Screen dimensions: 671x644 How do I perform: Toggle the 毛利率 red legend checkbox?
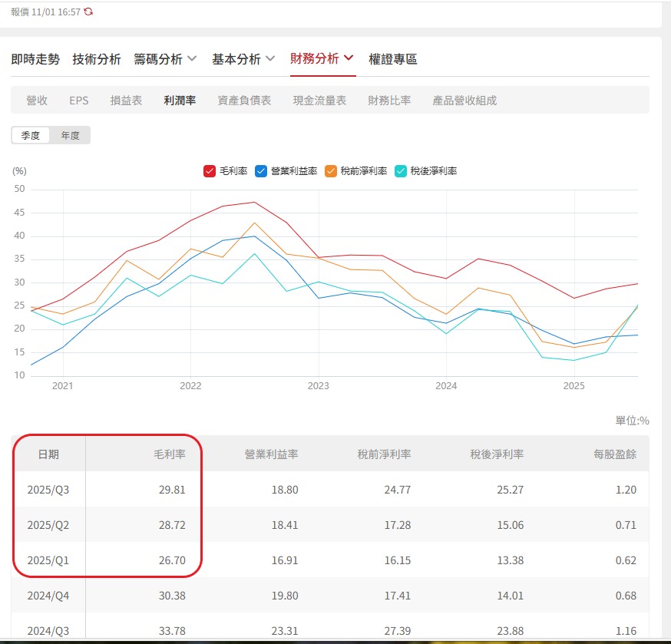point(209,171)
